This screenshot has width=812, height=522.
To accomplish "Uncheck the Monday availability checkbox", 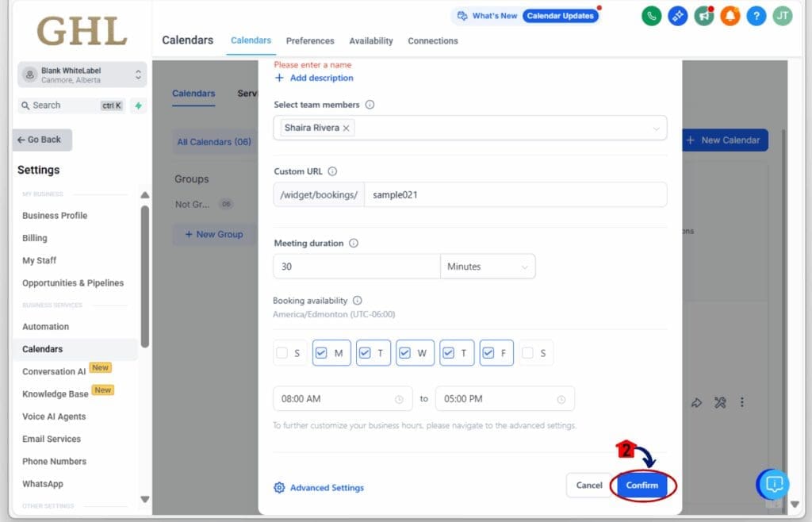I will click(321, 353).
